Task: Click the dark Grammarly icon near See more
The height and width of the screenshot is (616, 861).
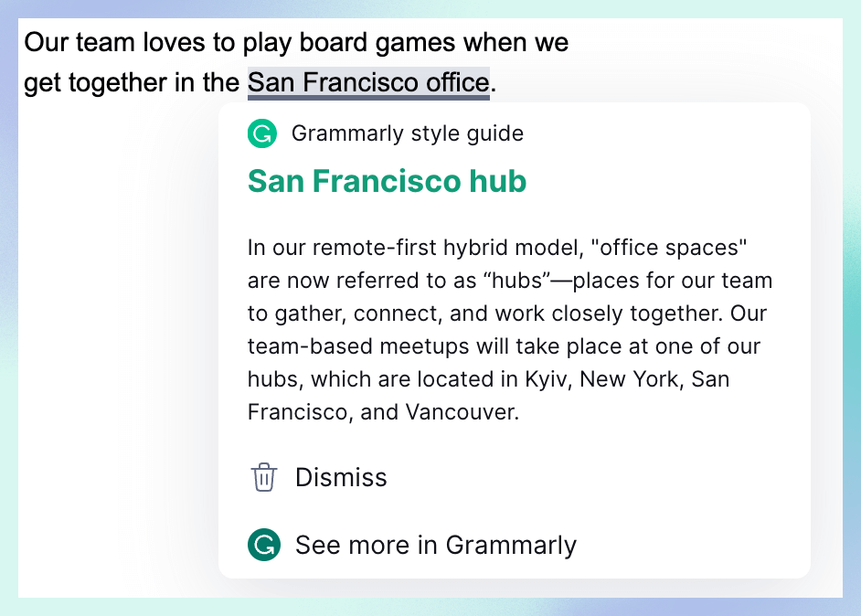Action: click(264, 545)
